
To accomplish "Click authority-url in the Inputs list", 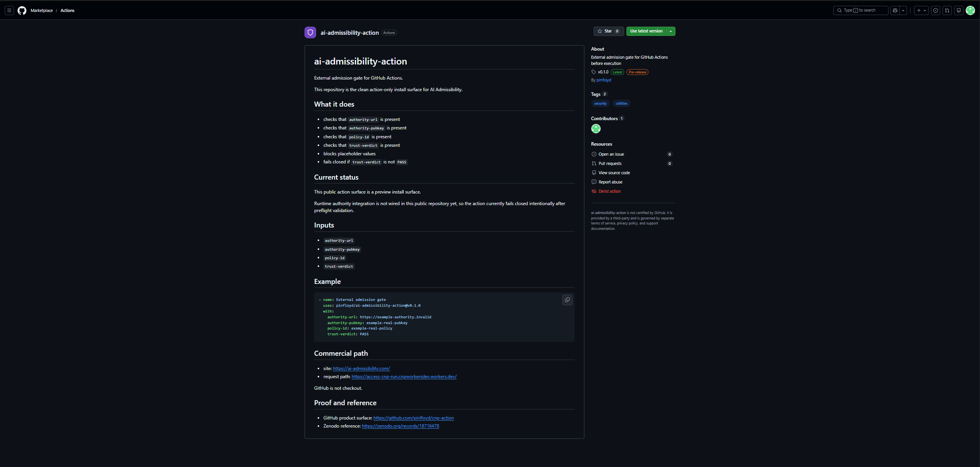I will click(x=339, y=241).
